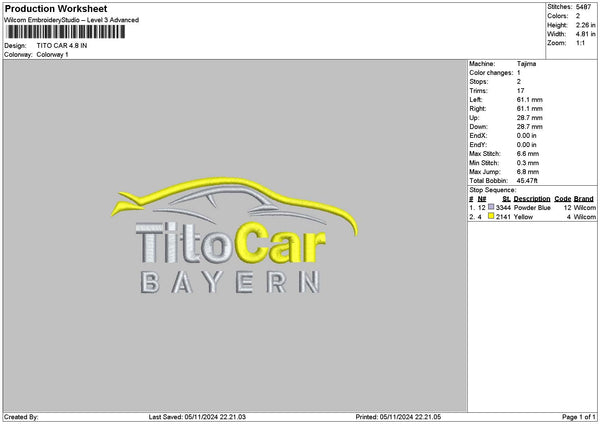Image resolution: width=600 pixels, height=424 pixels.
Task: Click the Stitches value 5487
Action: [x=583, y=7]
